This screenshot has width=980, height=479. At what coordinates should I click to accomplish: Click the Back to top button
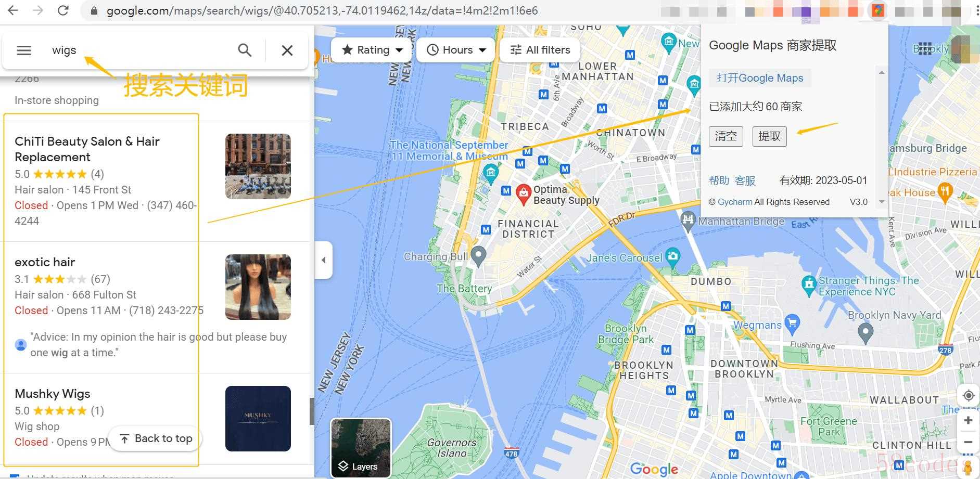click(x=156, y=438)
